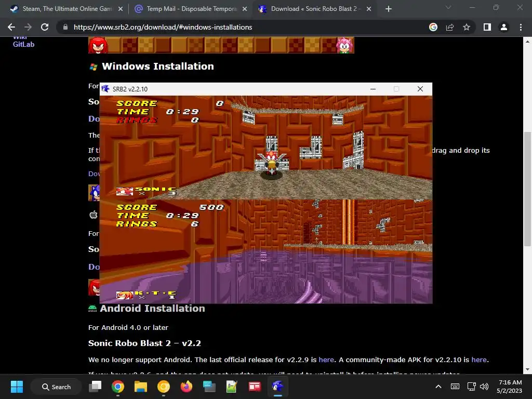Image resolution: width=532 pixels, height=399 pixels.
Task: Open the GitLab sidebar link
Action: pos(23,44)
